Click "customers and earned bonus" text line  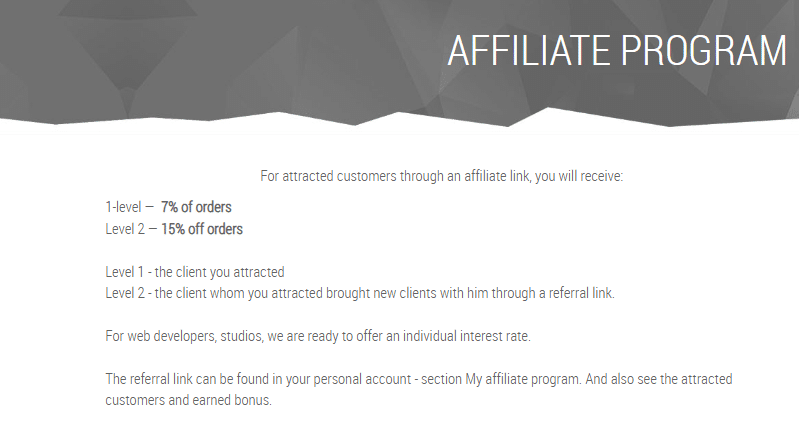(x=189, y=400)
